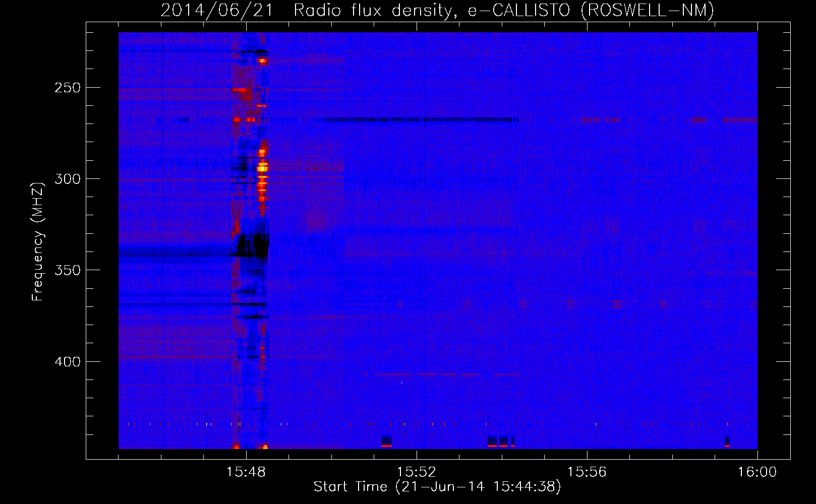The height and width of the screenshot is (504, 816).
Task: Click the 15:48 time tick label
Action: [x=246, y=472]
